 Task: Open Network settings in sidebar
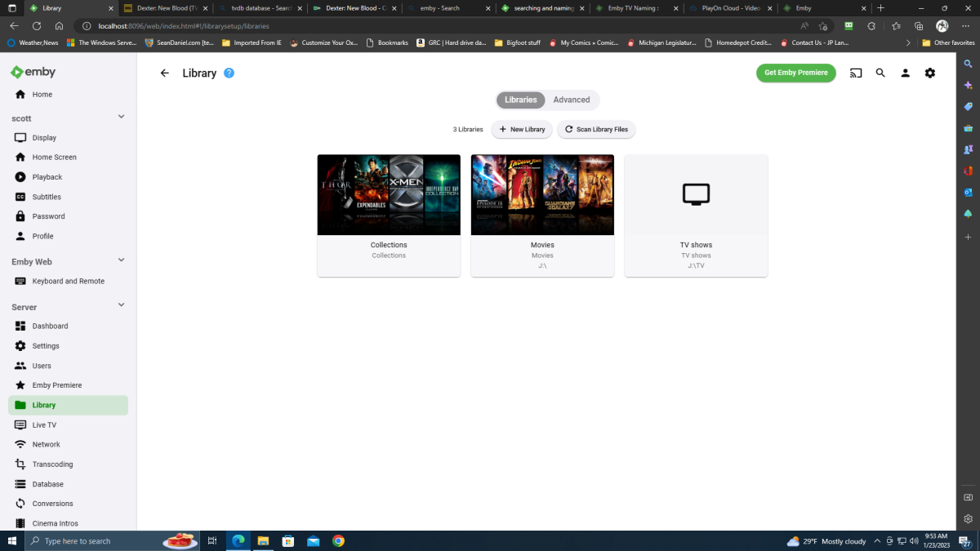(69, 445)
